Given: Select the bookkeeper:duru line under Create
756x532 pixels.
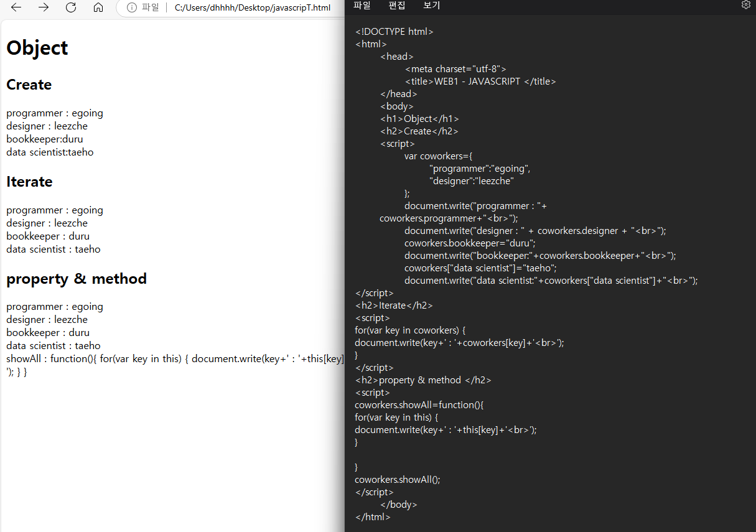Looking at the screenshot, I should click(45, 139).
